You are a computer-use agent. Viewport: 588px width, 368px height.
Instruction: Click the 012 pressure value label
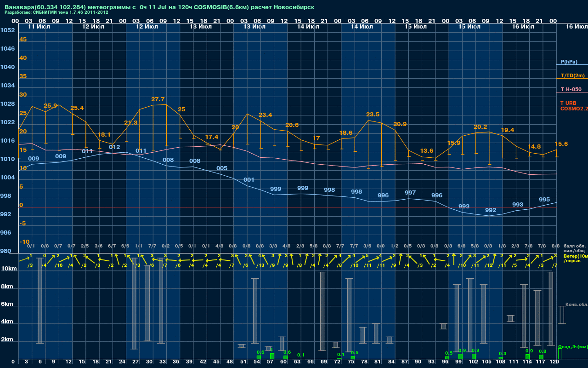(114, 147)
